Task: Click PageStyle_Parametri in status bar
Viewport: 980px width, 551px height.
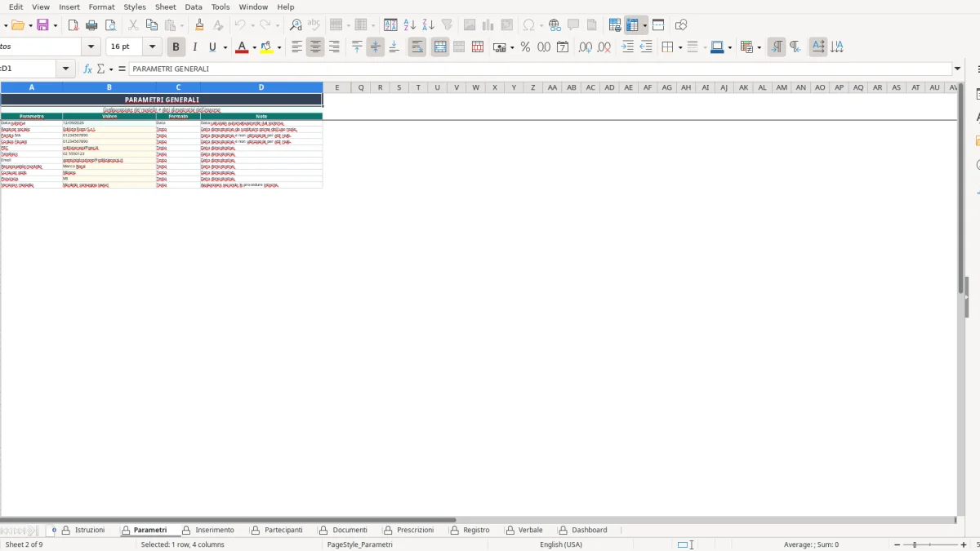Action: (x=360, y=544)
